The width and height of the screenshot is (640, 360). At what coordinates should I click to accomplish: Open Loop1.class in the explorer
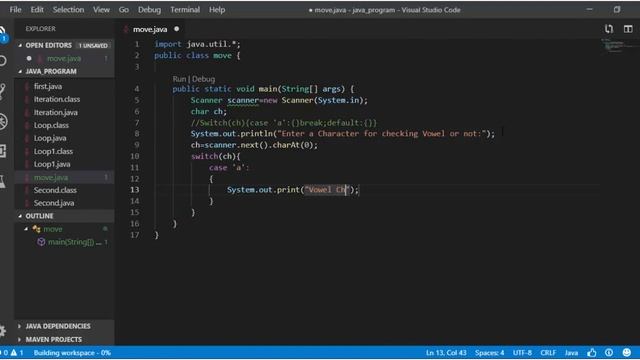click(53, 151)
